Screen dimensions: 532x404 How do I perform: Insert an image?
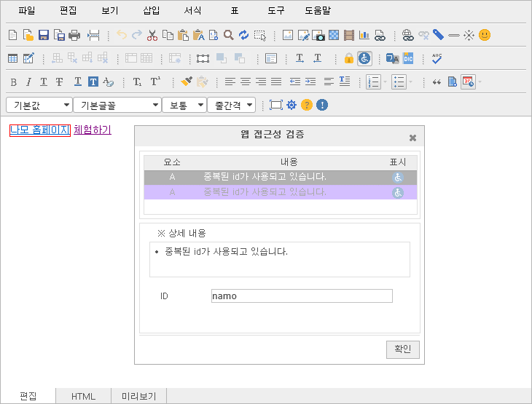pos(287,35)
